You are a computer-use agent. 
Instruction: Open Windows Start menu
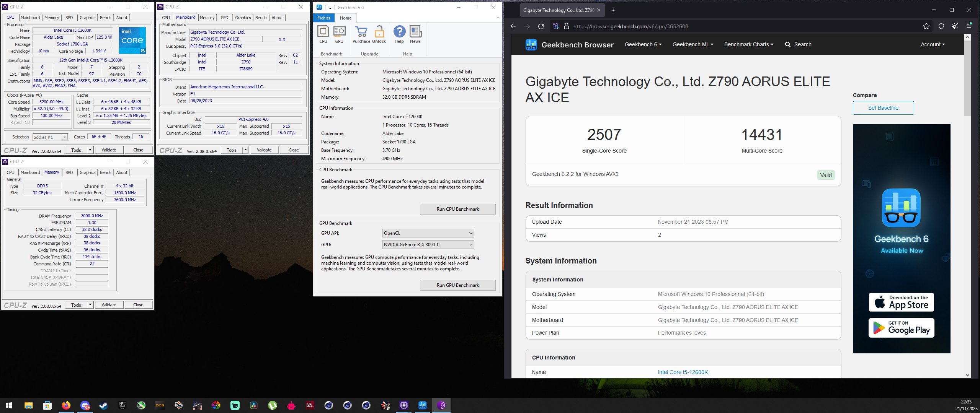tap(9, 405)
